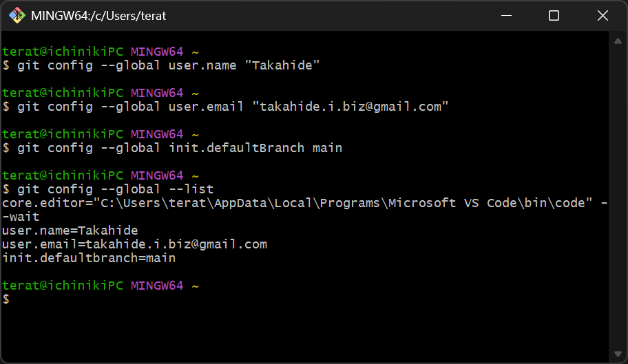Click the user.name=Takahide output line
This screenshot has width=628, height=364.
70,231
